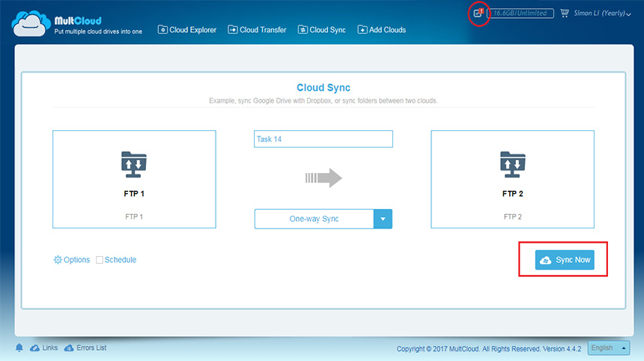Click the copyright Version 4.4.2 text
Image resolution: width=644 pixels, height=361 pixels.
489,349
